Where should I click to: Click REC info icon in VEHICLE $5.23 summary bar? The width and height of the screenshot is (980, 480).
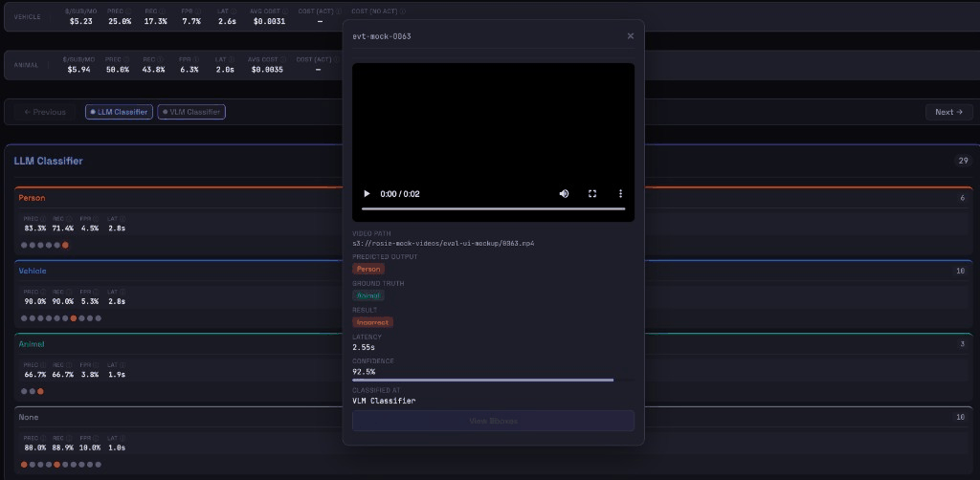(161, 11)
